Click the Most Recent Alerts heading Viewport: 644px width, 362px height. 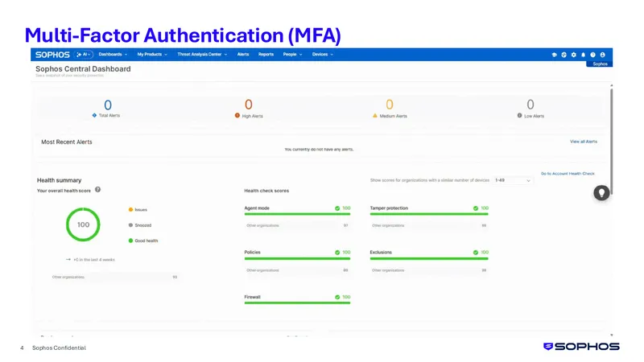tap(67, 142)
